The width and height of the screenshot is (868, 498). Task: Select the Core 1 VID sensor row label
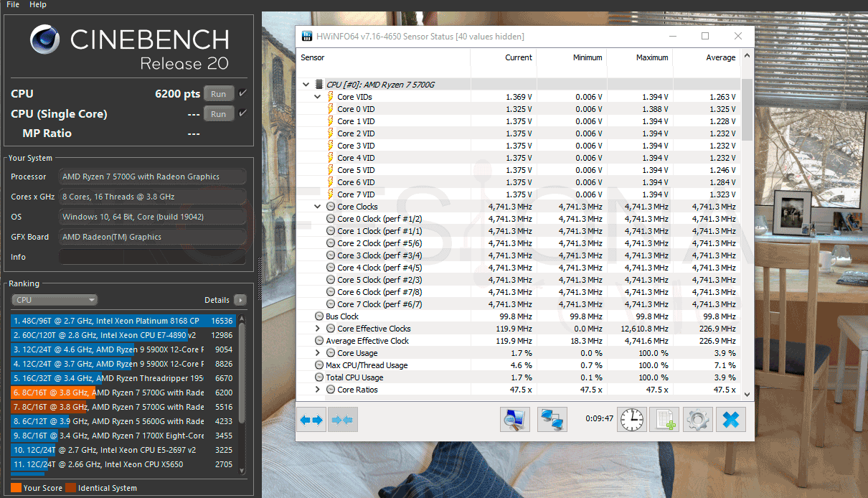[356, 121]
